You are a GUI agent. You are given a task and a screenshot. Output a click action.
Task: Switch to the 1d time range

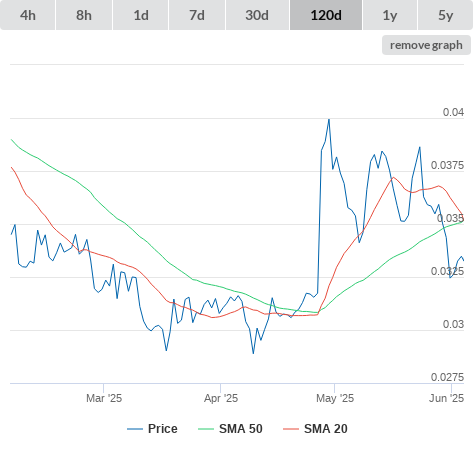click(141, 15)
